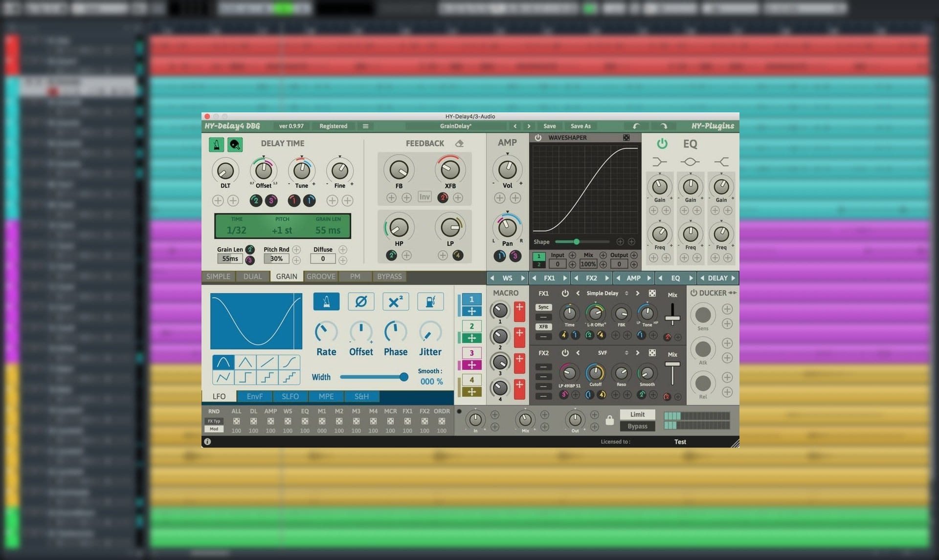Choose the single-step square LFO waveform
Screen dimensions: 939x560
tap(245, 377)
